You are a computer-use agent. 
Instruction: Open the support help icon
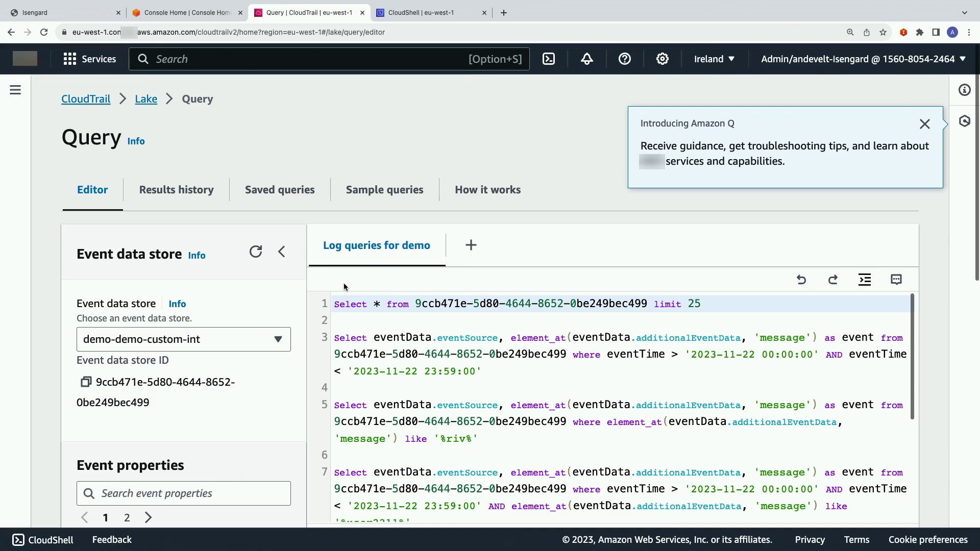point(624,59)
